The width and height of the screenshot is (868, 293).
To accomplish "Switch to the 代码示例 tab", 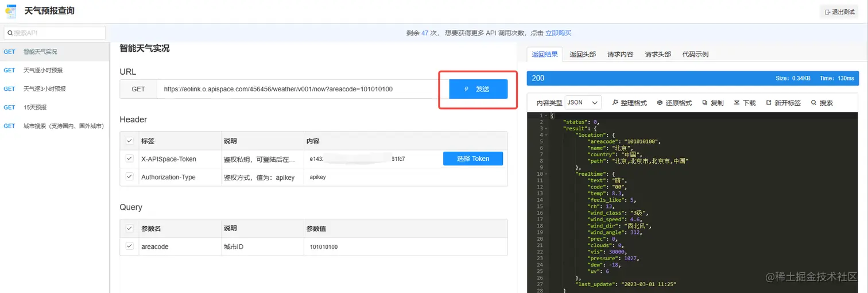I will click(x=695, y=55).
